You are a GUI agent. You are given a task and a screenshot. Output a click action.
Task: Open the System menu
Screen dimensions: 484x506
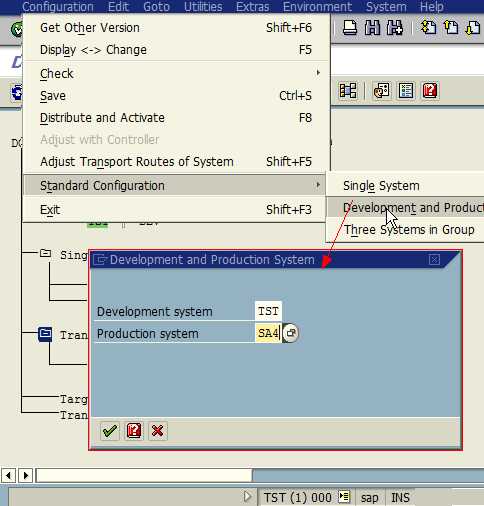click(x=386, y=7)
